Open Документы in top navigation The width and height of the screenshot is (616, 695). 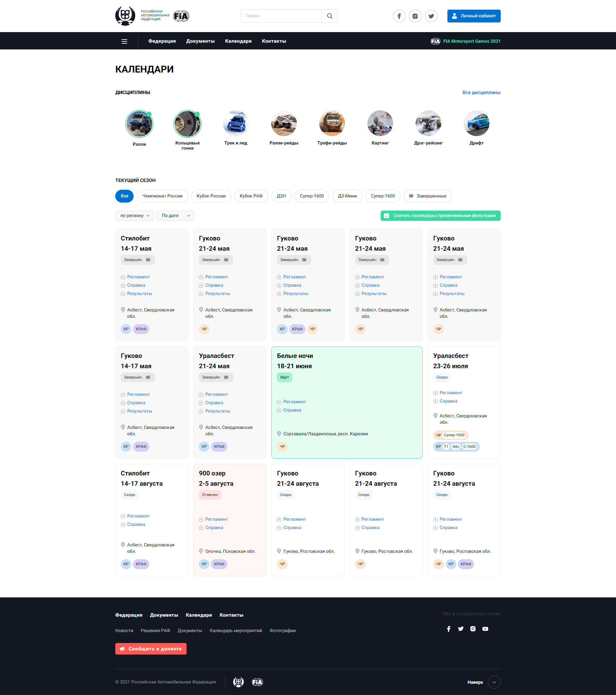(x=200, y=41)
